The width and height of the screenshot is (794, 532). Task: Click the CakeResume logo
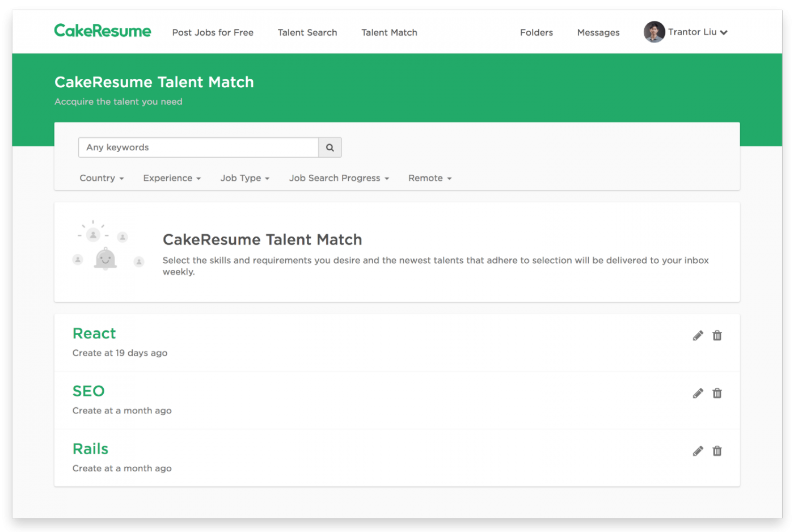(x=103, y=31)
